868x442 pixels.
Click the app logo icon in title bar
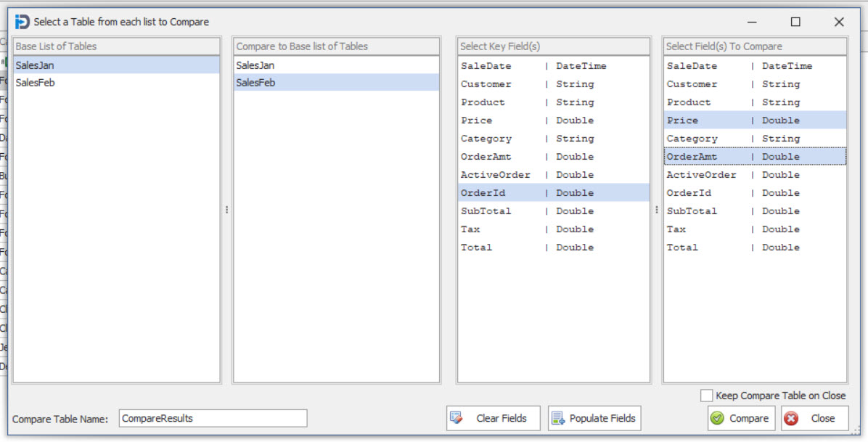point(22,22)
